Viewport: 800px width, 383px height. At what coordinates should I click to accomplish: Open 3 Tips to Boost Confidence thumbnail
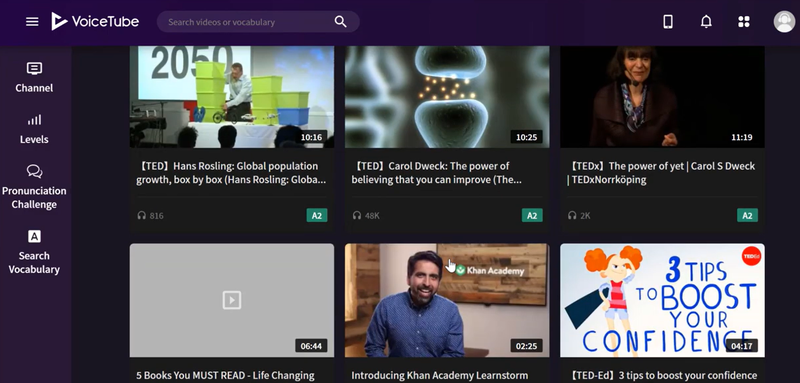[x=662, y=300]
